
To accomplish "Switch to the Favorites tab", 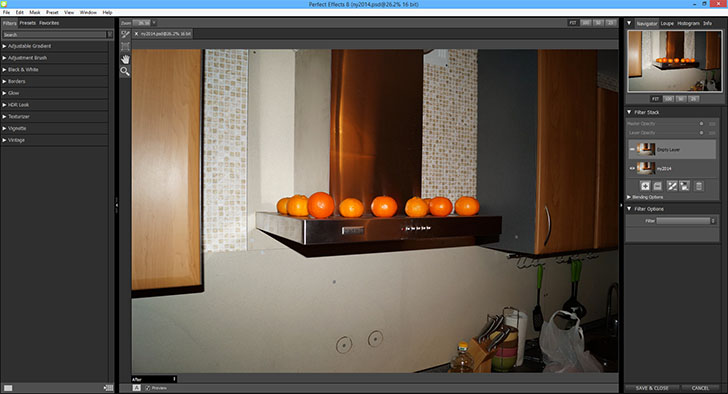I will pyautogui.click(x=49, y=23).
